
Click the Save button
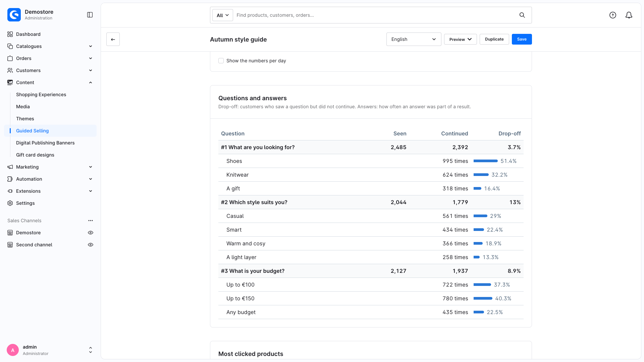[x=522, y=39]
